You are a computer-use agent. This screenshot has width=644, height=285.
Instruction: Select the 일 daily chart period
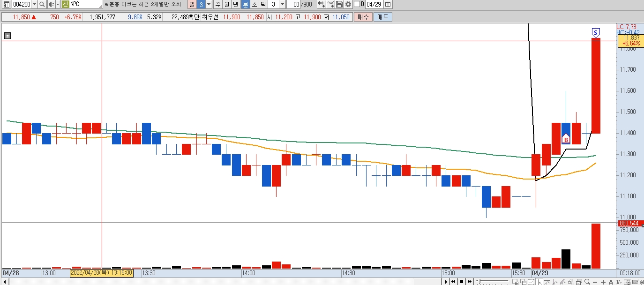pos(192,4)
